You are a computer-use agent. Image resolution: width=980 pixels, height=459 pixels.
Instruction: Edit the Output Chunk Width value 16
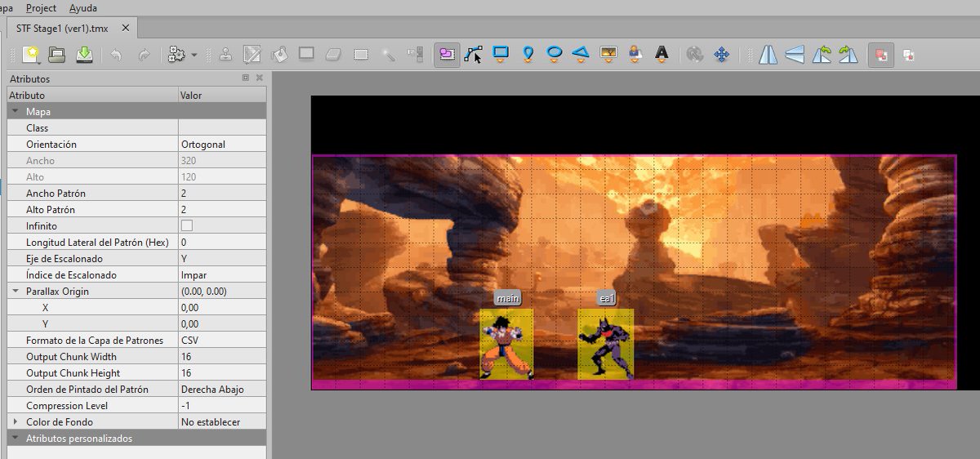click(222, 357)
